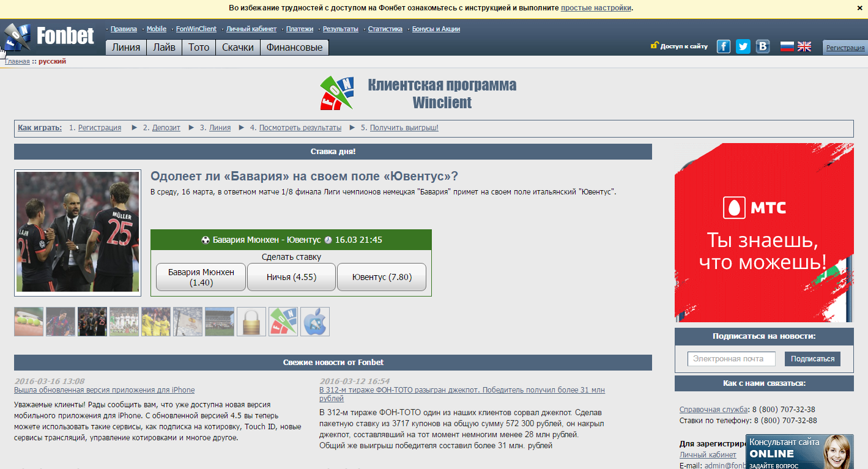Click the Подписаться button

click(x=812, y=359)
